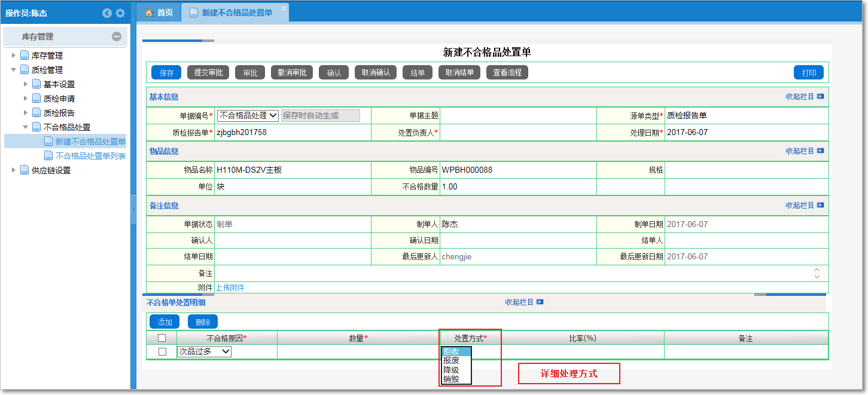868x395 pixels.
Task: Click the back arrow icon beside operator name
Action: (x=107, y=13)
